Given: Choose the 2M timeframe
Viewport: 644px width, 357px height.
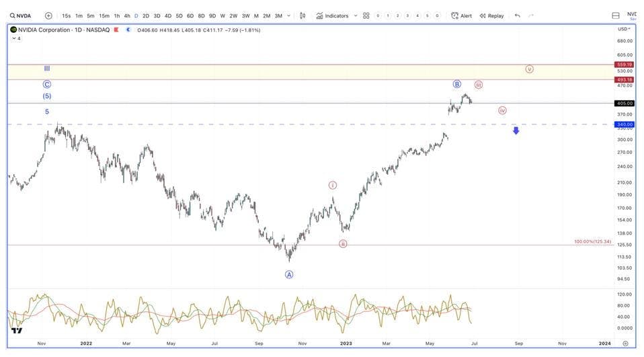Looking at the screenshot, I should (x=267, y=15).
